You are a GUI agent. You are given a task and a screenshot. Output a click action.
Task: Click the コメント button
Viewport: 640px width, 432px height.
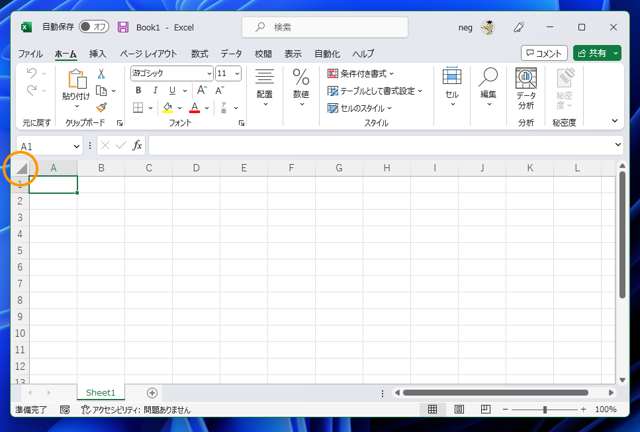pyautogui.click(x=544, y=53)
